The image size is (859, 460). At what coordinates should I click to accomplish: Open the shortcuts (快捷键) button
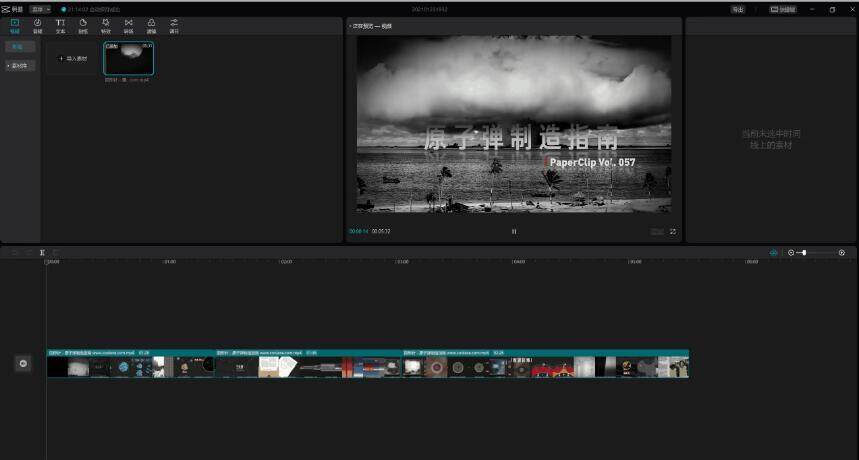tap(783, 9)
